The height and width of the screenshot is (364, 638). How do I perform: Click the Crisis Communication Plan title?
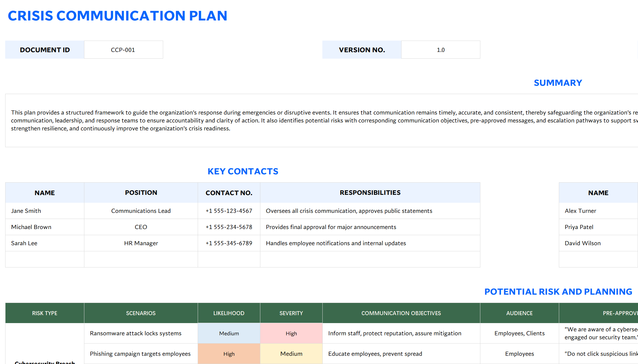[x=118, y=16]
